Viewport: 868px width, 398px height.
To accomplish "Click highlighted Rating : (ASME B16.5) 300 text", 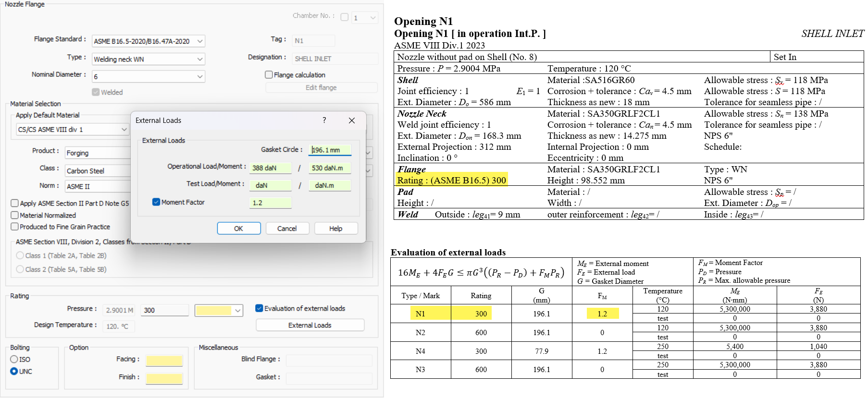I will 452,181.
